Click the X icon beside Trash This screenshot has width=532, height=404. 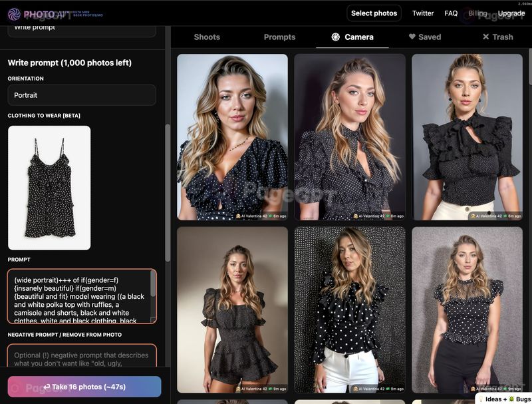pyautogui.click(x=486, y=37)
